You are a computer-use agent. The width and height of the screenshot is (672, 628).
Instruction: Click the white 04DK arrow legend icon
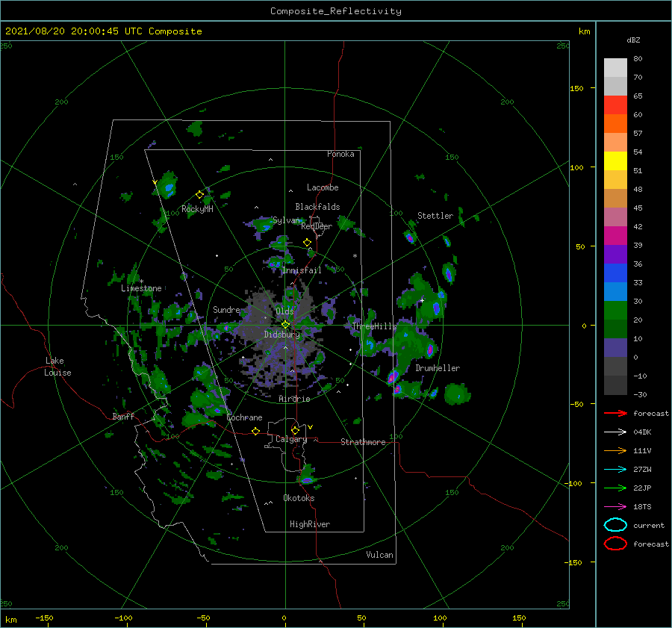[615, 432]
